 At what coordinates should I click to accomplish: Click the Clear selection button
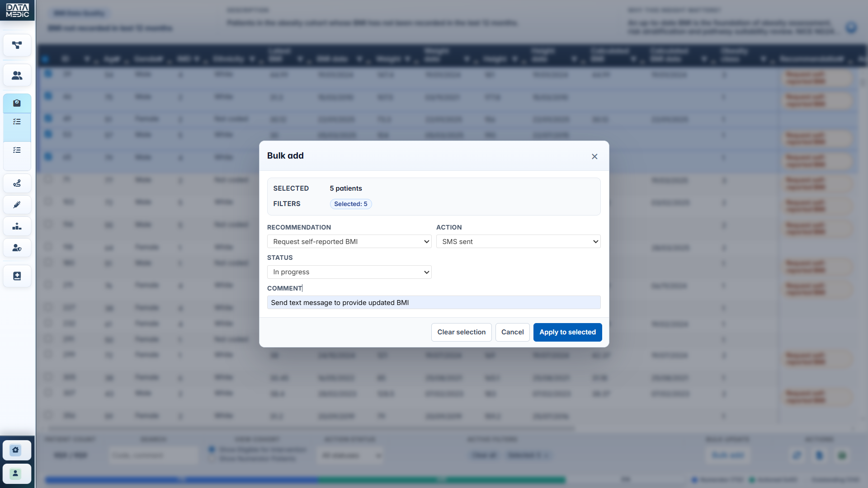point(461,332)
